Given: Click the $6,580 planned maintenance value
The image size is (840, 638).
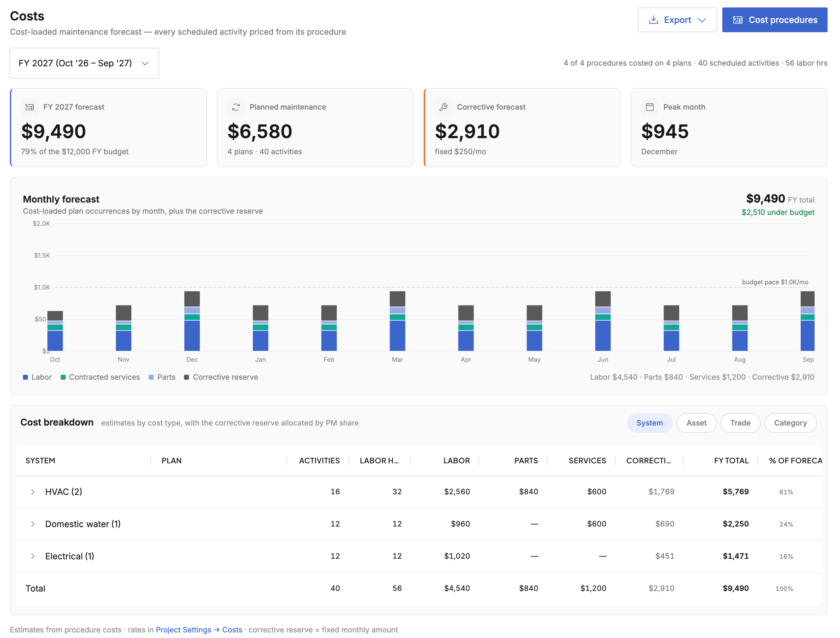Looking at the screenshot, I should click(x=260, y=131).
